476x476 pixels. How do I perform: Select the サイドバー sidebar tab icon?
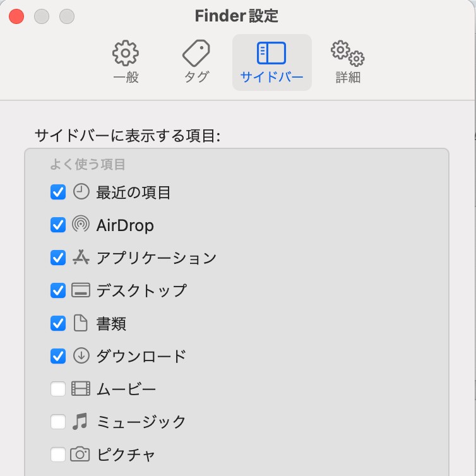pos(271,53)
